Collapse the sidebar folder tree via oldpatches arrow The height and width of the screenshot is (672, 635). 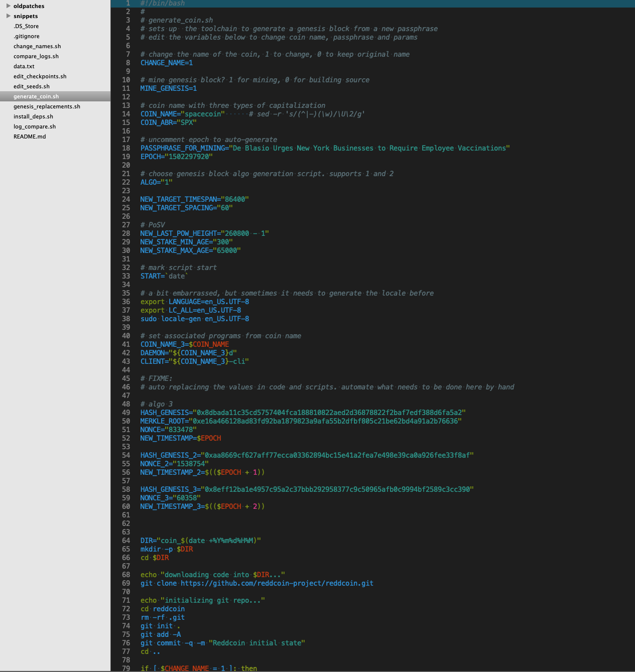[x=8, y=6]
